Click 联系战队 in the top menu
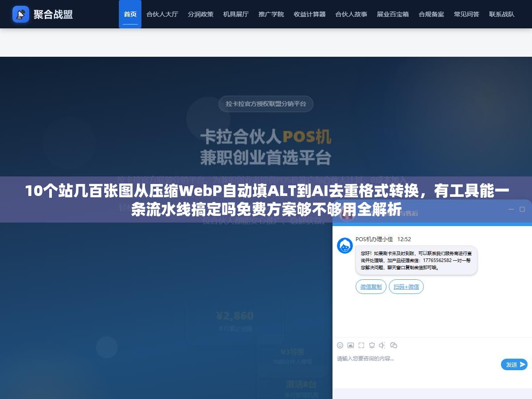Image resolution: width=532 pixels, height=399 pixels. pyautogui.click(x=502, y=14)
